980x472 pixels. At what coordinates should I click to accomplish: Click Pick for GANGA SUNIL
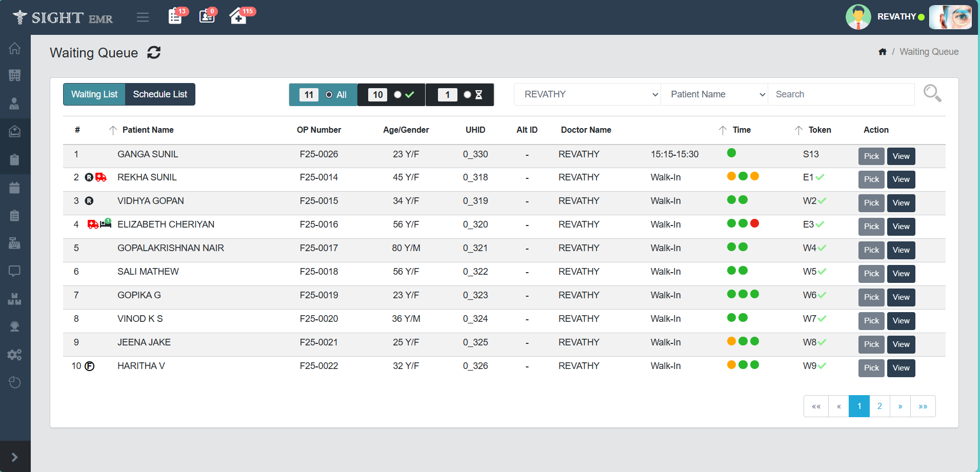(x=871, y=156)
